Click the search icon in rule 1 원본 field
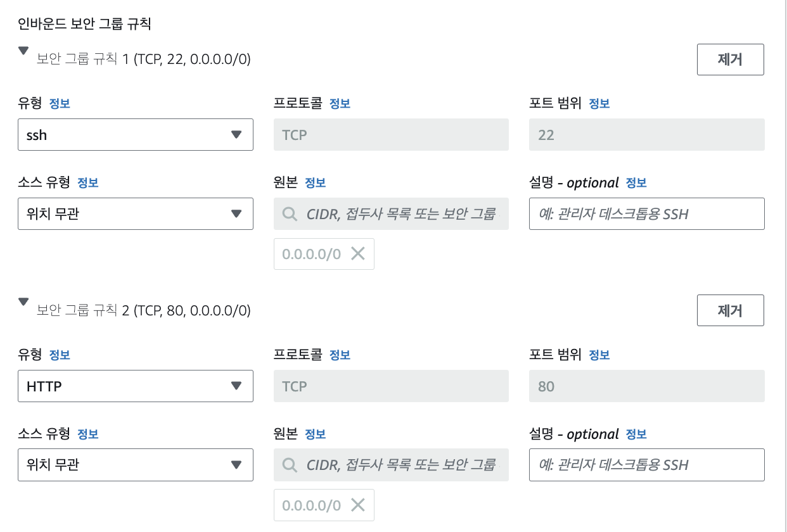787x532 pixels. click(290, 214)
